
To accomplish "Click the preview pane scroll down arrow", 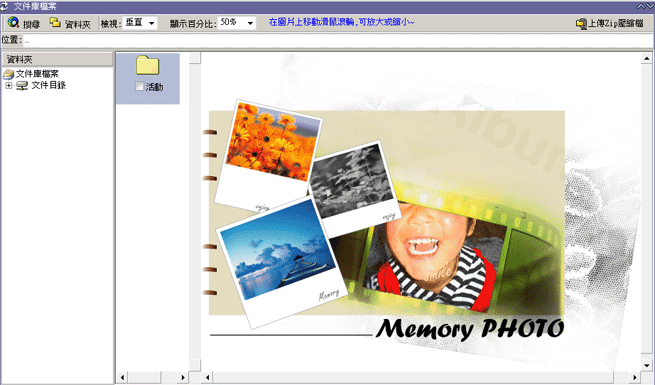I will pos(647,365).
